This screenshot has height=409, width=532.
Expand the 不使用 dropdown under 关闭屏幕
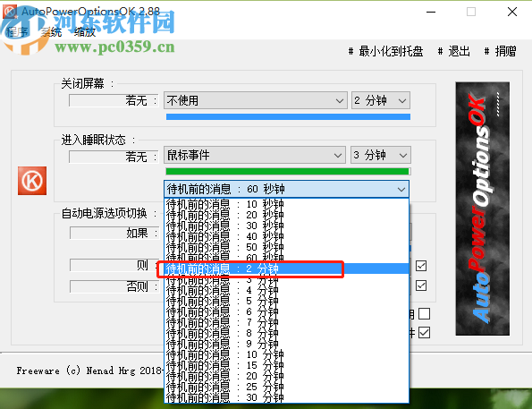pyautogui.click(x=256, y=100)
